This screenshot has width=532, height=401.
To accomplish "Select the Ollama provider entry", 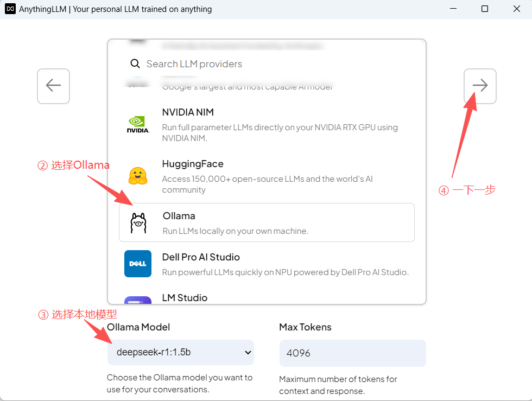I will (267, 222).
